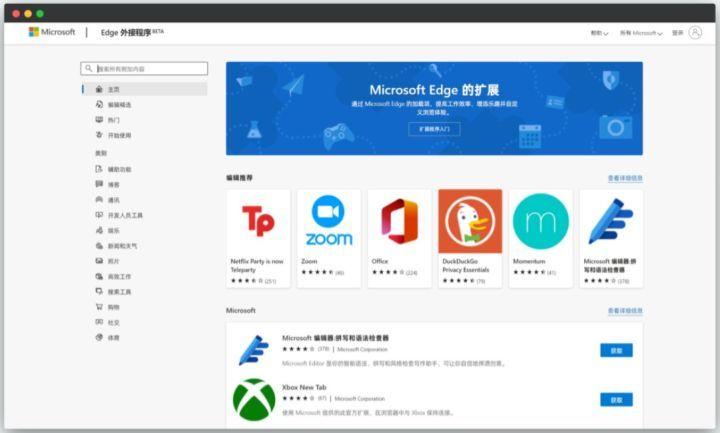Open Netflix Party Teleparty extension tile
The image size is (720, 433).
[x=258, y=239]
